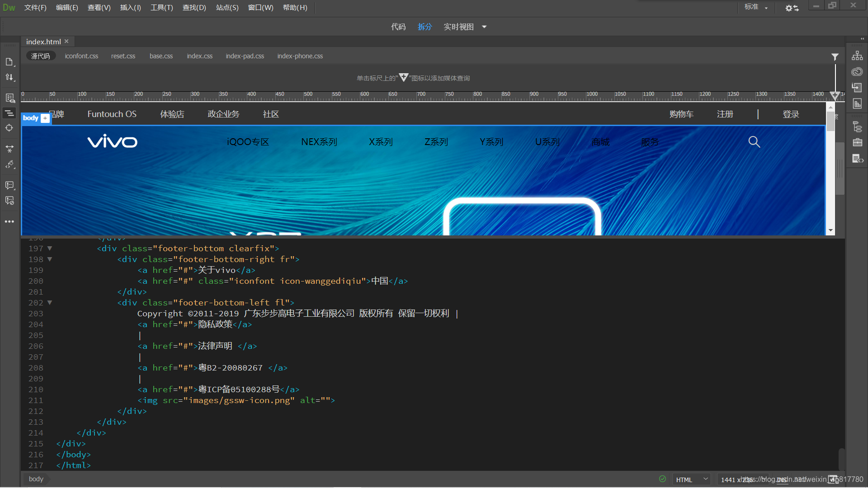Click the real-time preview devices icon in status bar
This screenshot has width=868, height=488.
833,479
